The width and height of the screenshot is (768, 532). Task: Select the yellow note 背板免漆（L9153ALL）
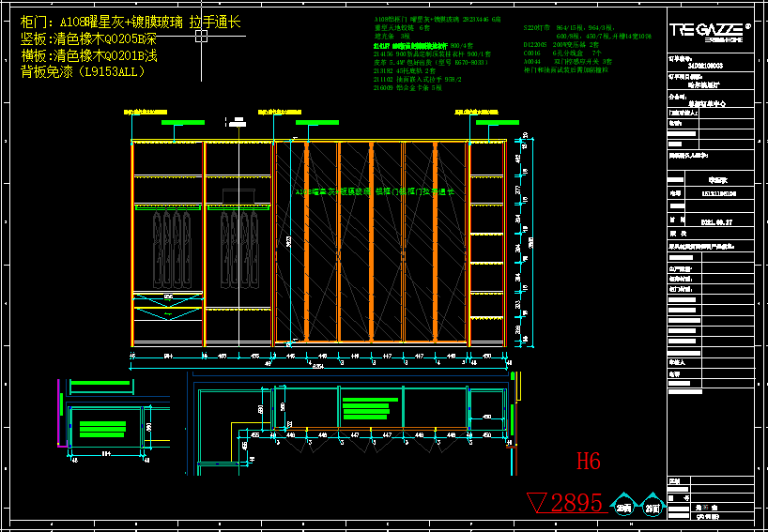(x=84, y=72)
